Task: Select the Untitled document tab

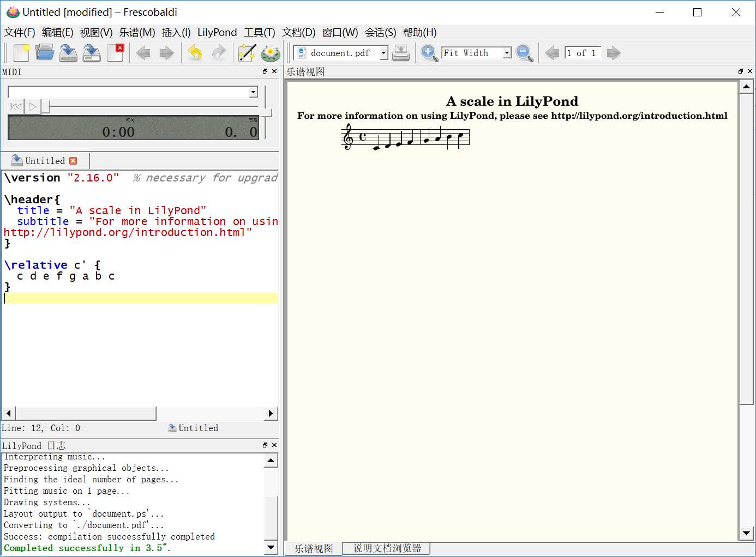Action: coord(45,161)
